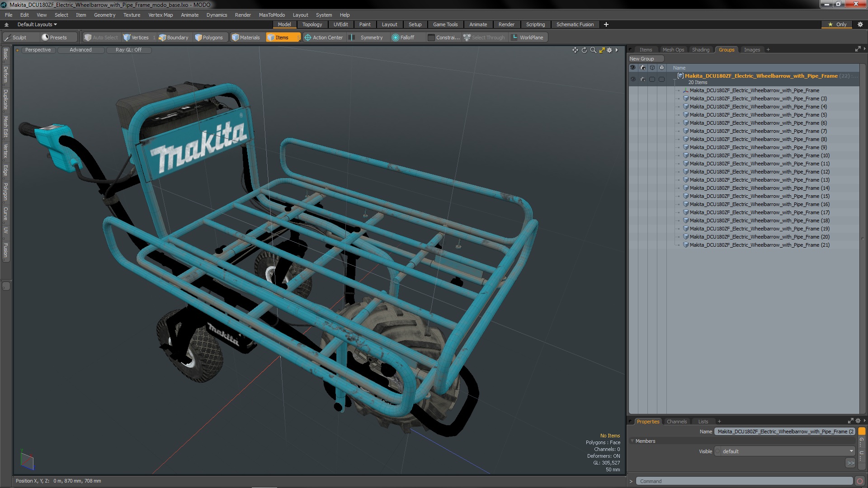Click the viewport rotate icon
Image resolution: width=868 pixels, height=488 pixels.
[x=584, y=50]
